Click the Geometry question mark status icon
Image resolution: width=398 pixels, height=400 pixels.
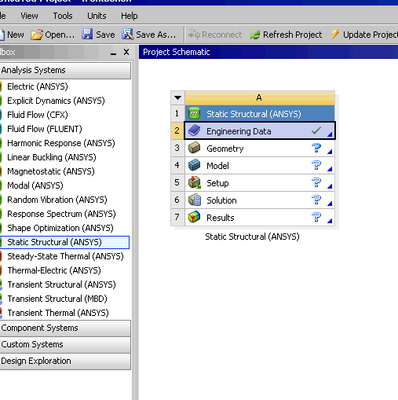[x=316, y=148]
